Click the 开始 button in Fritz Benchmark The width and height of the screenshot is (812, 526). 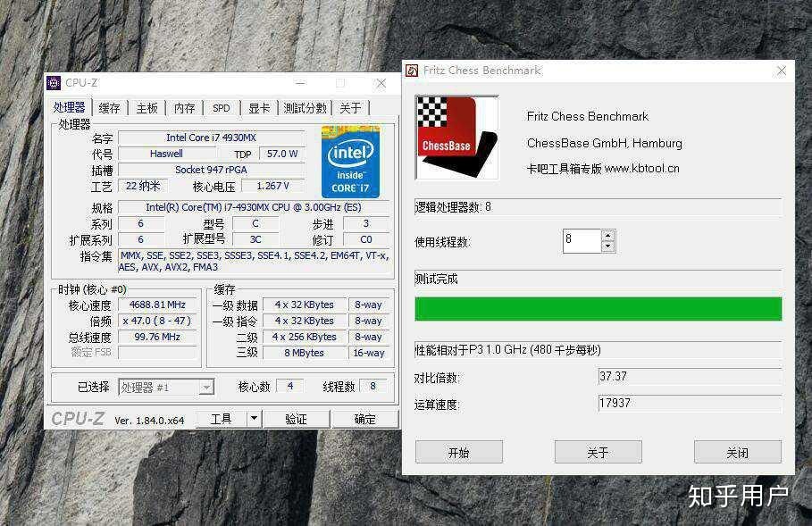coord(459,453)
